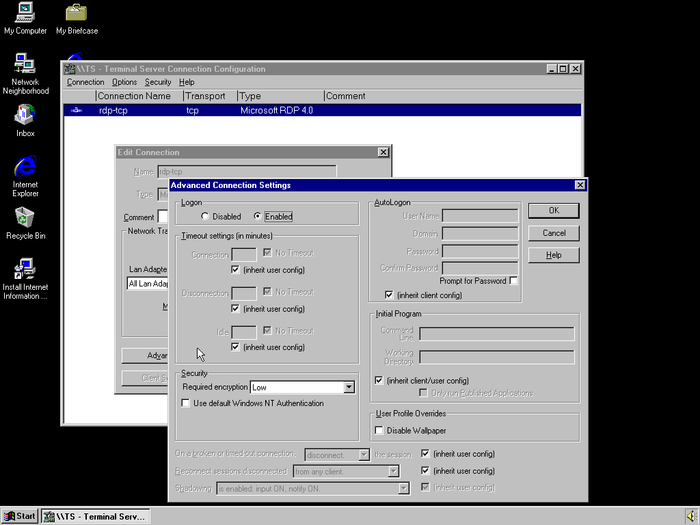700x525 pixels.
Task: Toggle AutoLogon inherit client config checkbox
Action: (x=390, y=295)
